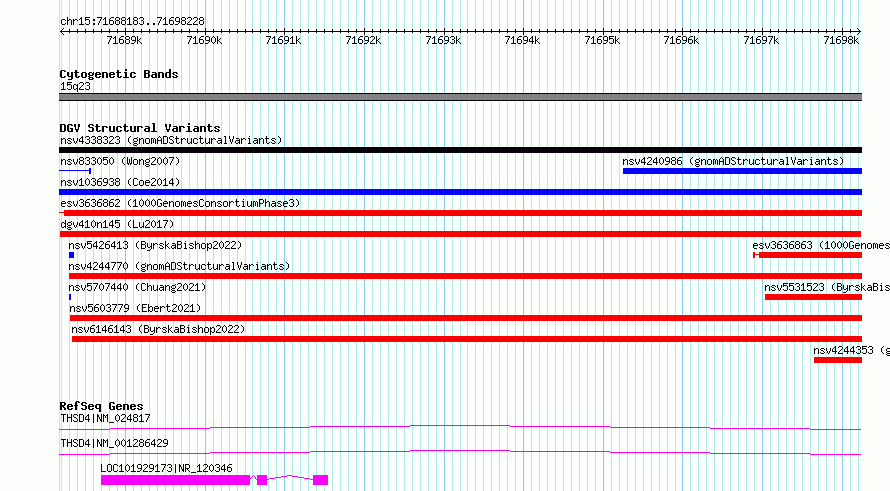Click the red esv3636863 variant bar
Screen dimensions: 890x491
click(808, 255)
